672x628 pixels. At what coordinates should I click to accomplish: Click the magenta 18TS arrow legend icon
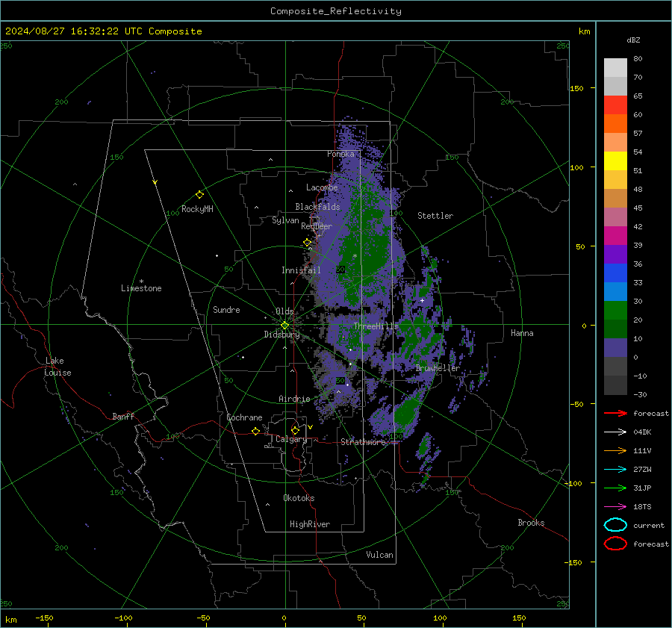(x=615, y=506)
